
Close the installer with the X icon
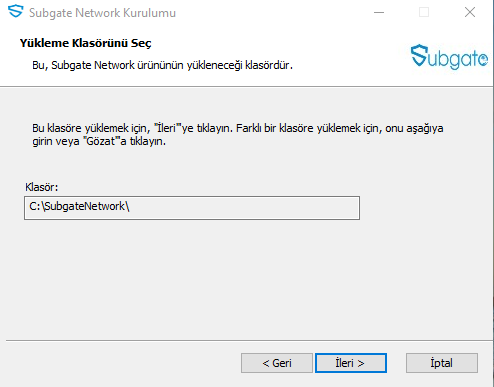pyautogui.click(x=470, y=12)
